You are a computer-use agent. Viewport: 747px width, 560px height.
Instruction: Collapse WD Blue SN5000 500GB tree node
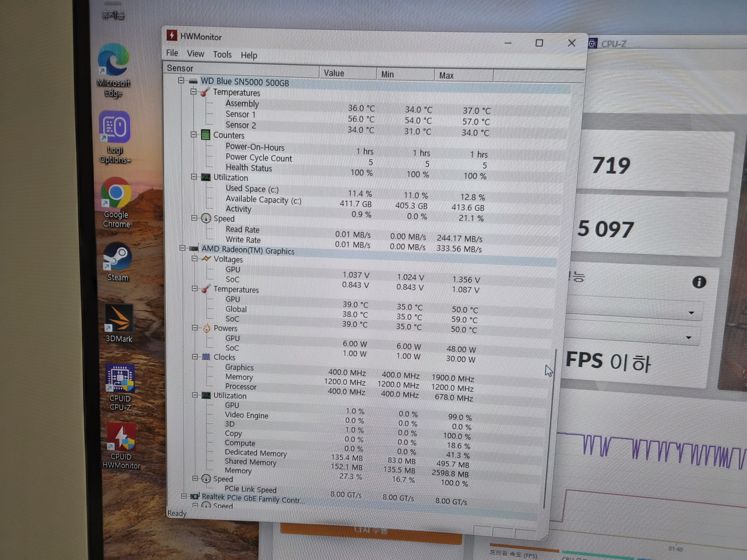pyautogui.click(x=181, y=80)
